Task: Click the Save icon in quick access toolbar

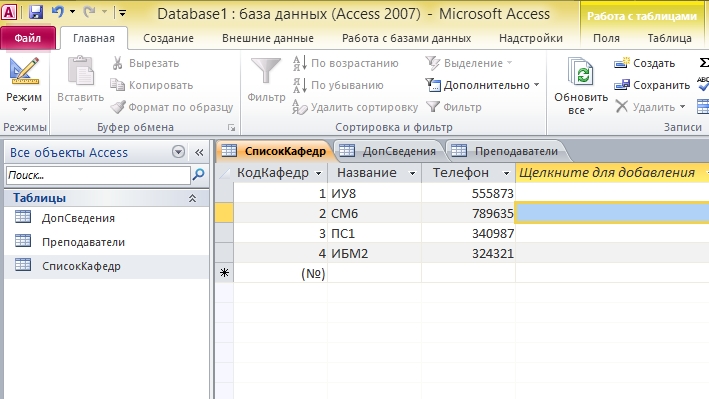Action: [36, 12]
